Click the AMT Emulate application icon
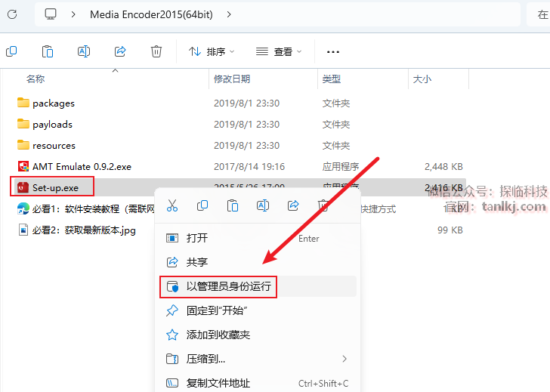This screenshot has height=392, width=550. click(23, 166)
